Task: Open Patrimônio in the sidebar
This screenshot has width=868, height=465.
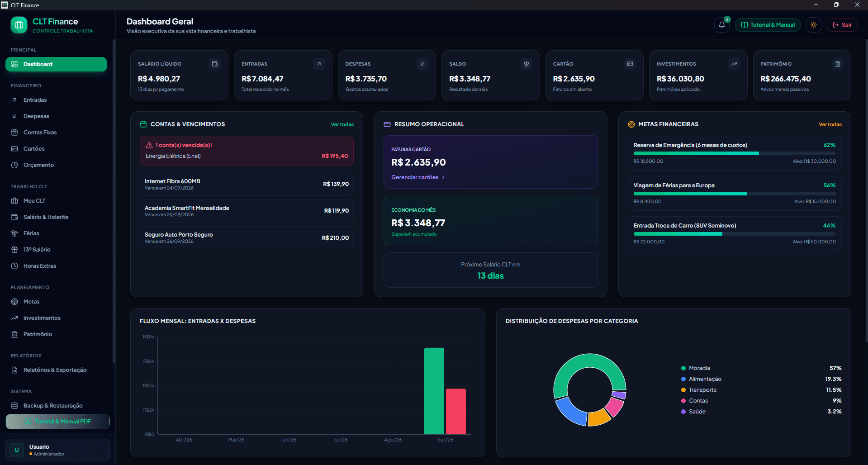Action: tap(56, 334)
